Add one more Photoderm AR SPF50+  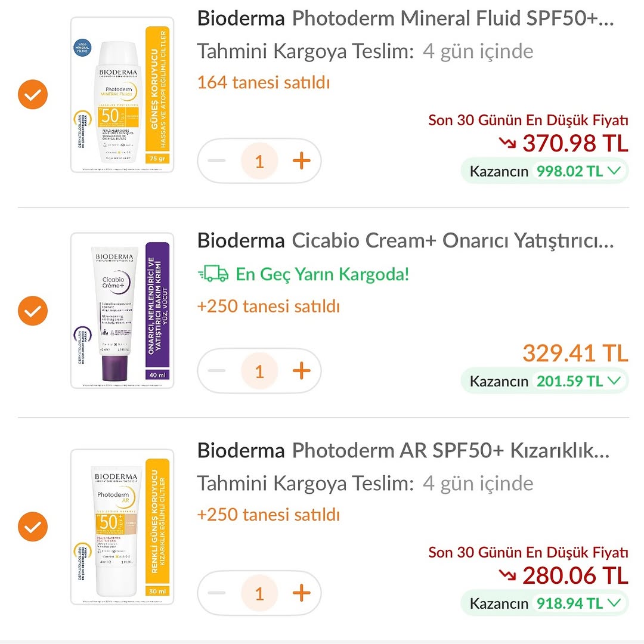pyautogui.click(x=301, y=593)
